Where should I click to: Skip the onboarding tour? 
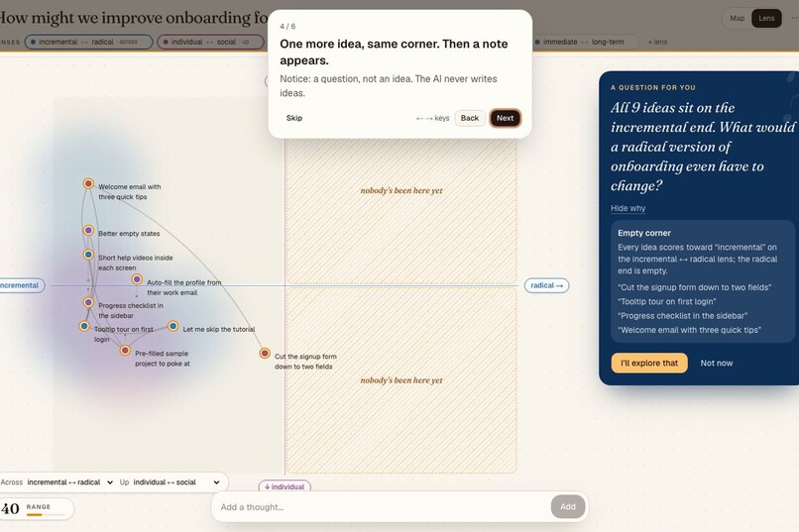click(294, 118)
